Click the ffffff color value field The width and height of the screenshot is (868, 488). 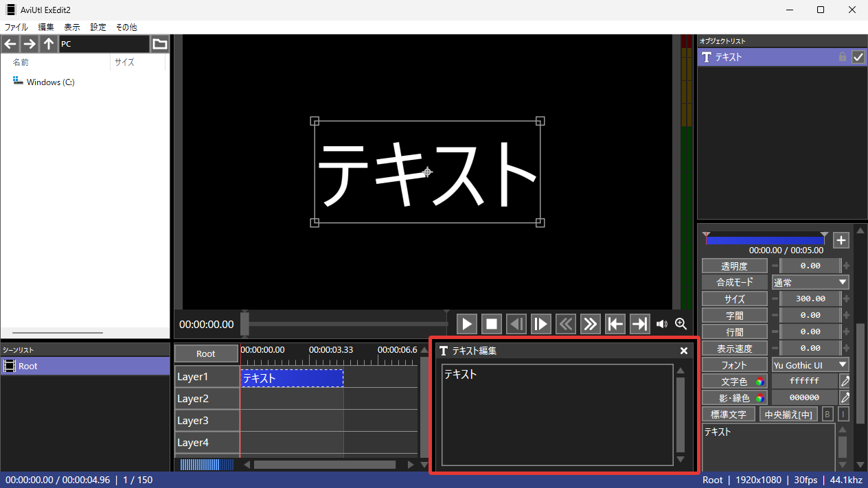[x=805, y=381]
